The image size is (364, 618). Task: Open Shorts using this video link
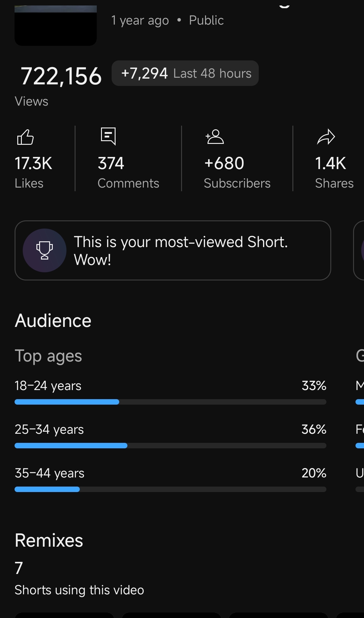[x=79, y=590]
